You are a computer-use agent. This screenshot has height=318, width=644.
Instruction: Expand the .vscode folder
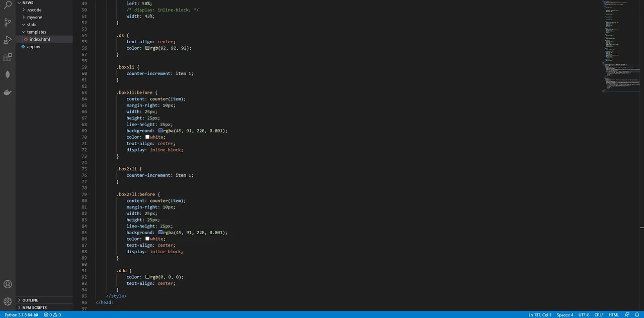click(x=24, y=10)
